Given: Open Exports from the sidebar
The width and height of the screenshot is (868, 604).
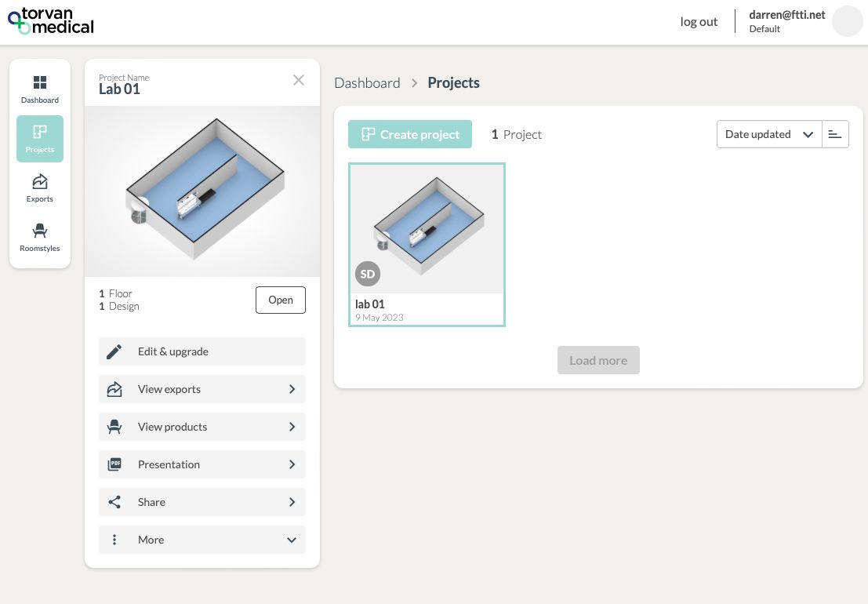Looking at the screenshot, I should (x=39, y=188).
